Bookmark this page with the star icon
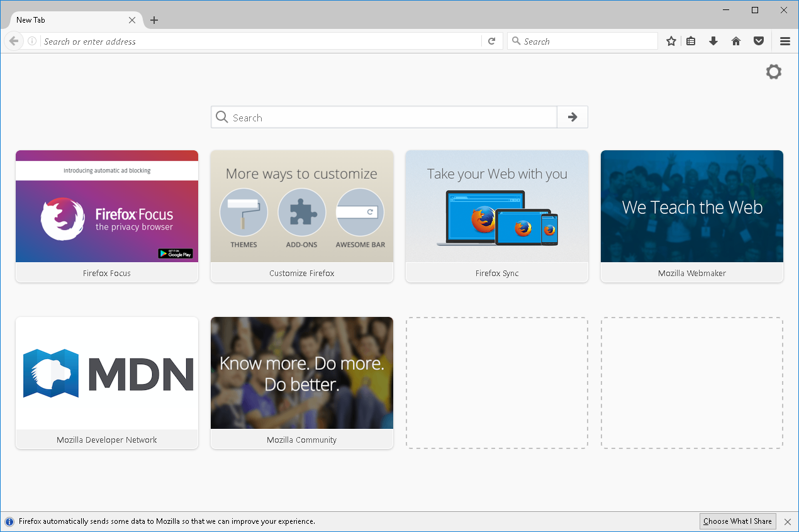799x532 pixels. point(671,42)
